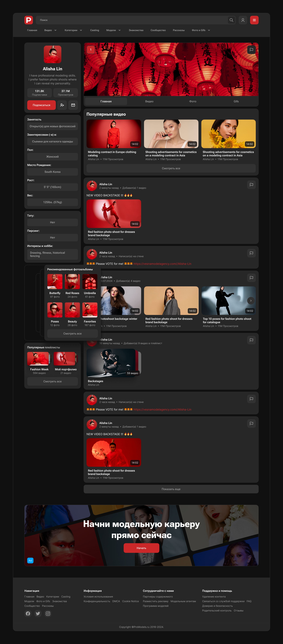Image resolution: width=283 pixels, height=644 pixels.
Task: Open the Facebook icon in footer
Action: [x=28, y=613]
